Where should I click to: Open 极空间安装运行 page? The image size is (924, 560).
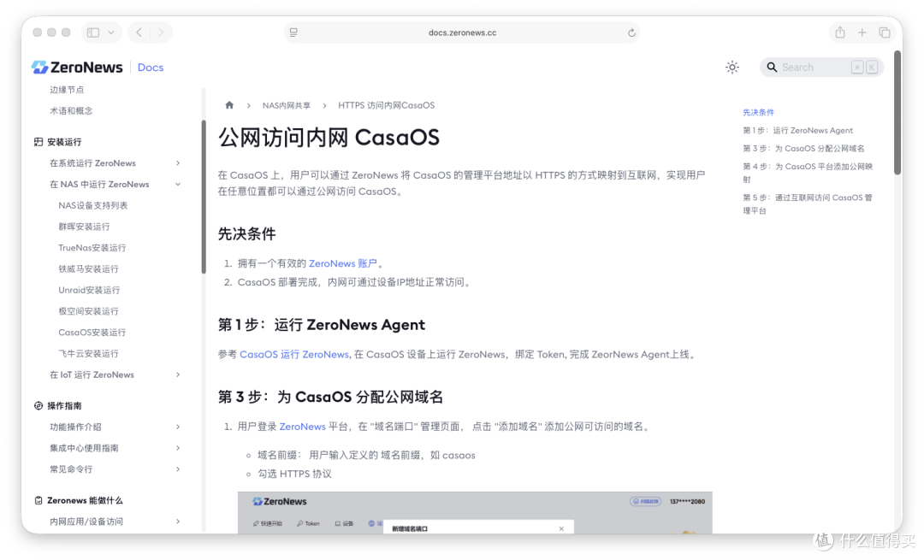tap(88, 311)
